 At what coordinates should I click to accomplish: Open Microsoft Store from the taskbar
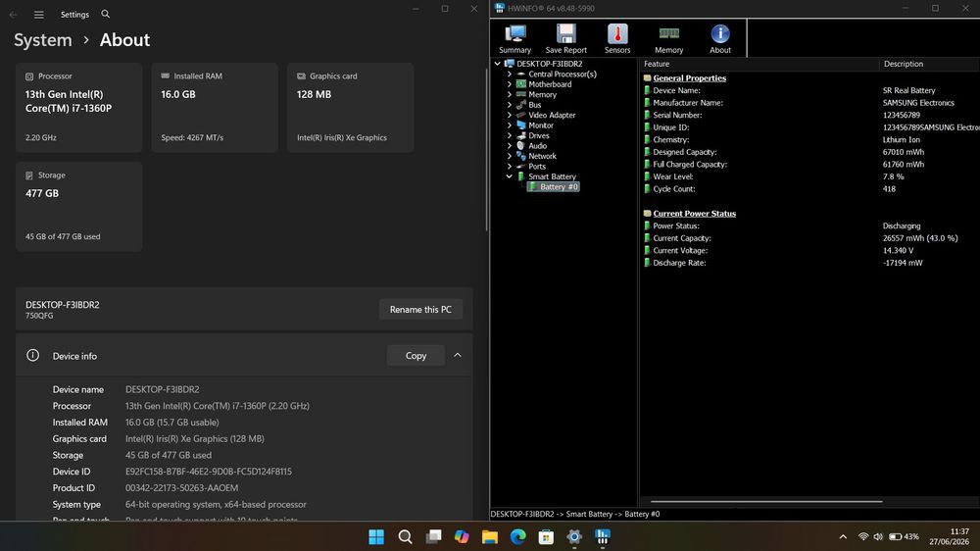tap(546, 536)
